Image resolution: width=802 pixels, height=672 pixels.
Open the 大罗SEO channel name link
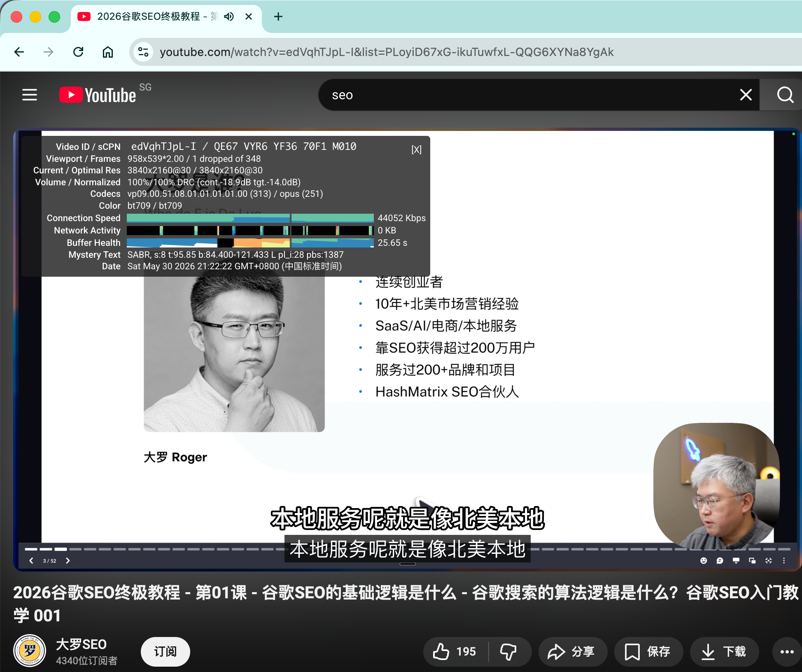[81, 644]
